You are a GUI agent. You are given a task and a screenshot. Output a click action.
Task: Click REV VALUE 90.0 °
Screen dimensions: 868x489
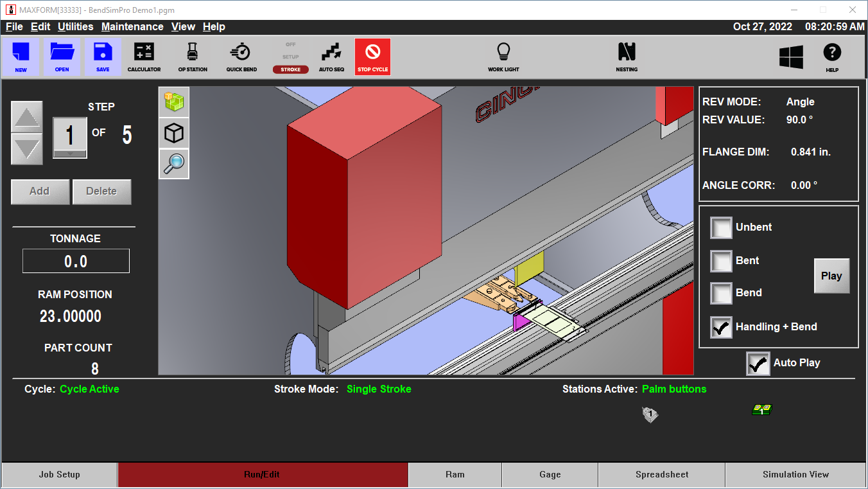800,120
